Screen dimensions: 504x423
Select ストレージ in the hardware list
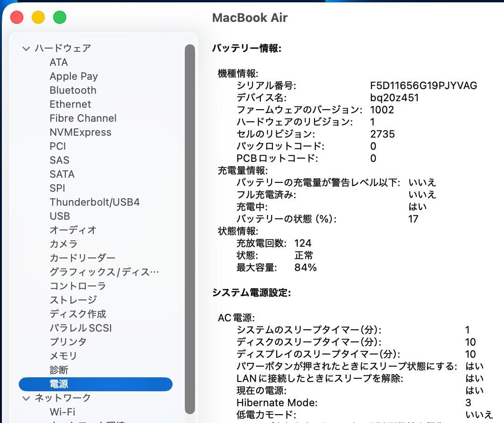point(73,300)
